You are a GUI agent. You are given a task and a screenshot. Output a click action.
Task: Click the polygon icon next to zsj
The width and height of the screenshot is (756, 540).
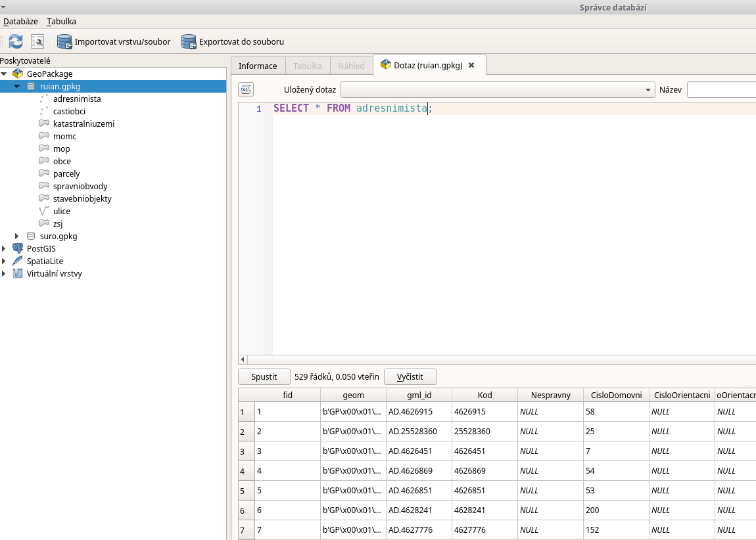pos(44,223)
